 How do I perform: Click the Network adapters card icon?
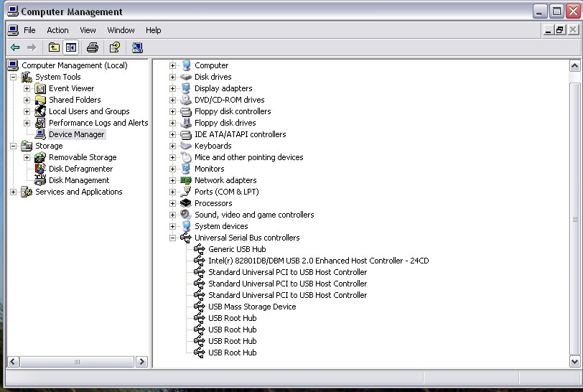(186, 180)
